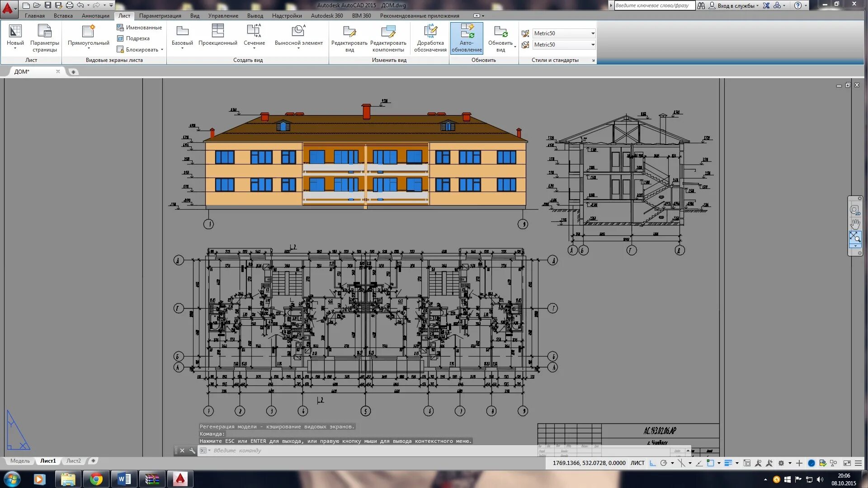Toggle polar tracking in status bar

pos(664,463)
